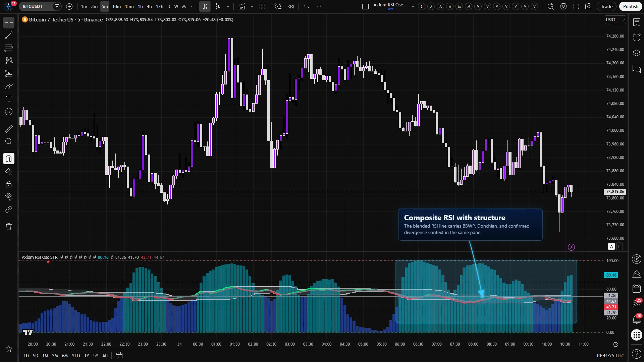
Task: Open the emoji icons tool
Action: click(x=9, y=112)
